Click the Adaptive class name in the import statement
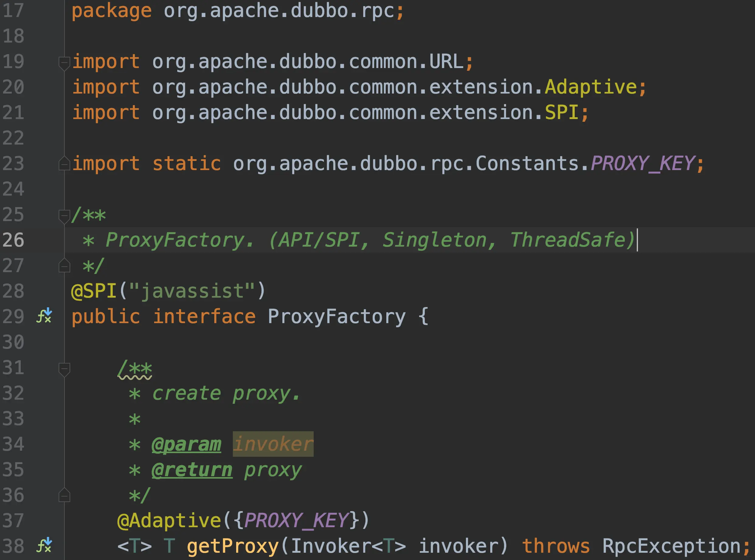This screenshot has width=755, height=560. tap(591, 87)
